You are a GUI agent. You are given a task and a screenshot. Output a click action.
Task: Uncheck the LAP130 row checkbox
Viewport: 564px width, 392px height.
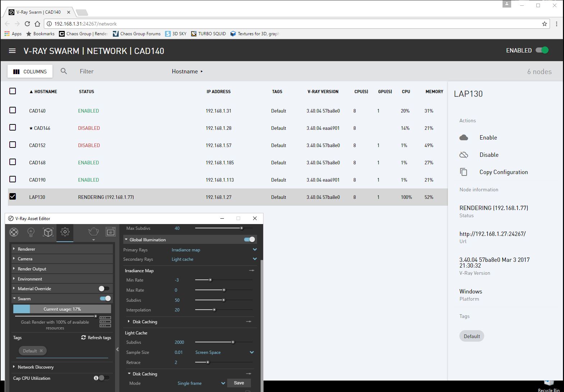[13, 196]
